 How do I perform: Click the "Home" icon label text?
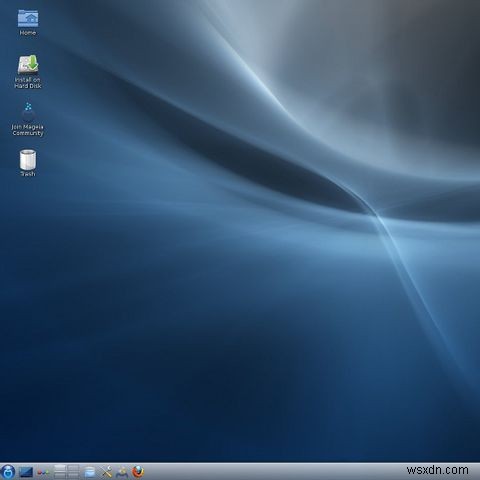(28, 33)
